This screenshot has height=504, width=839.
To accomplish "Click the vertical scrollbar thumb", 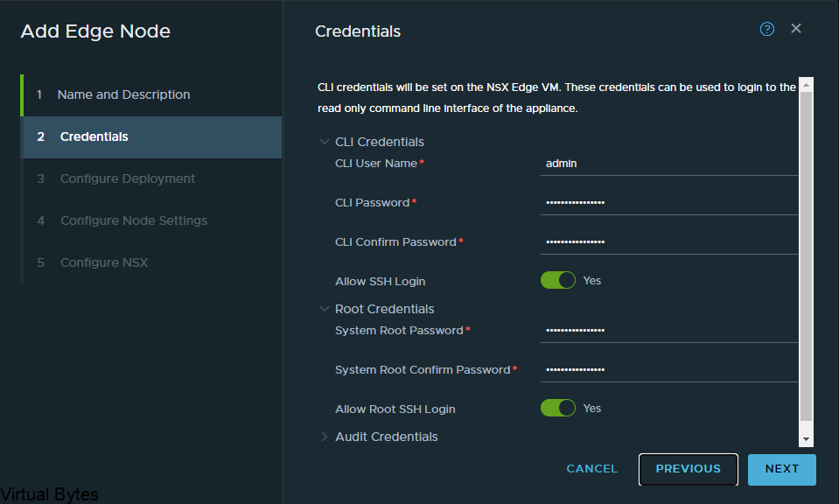I will [806, 255].
